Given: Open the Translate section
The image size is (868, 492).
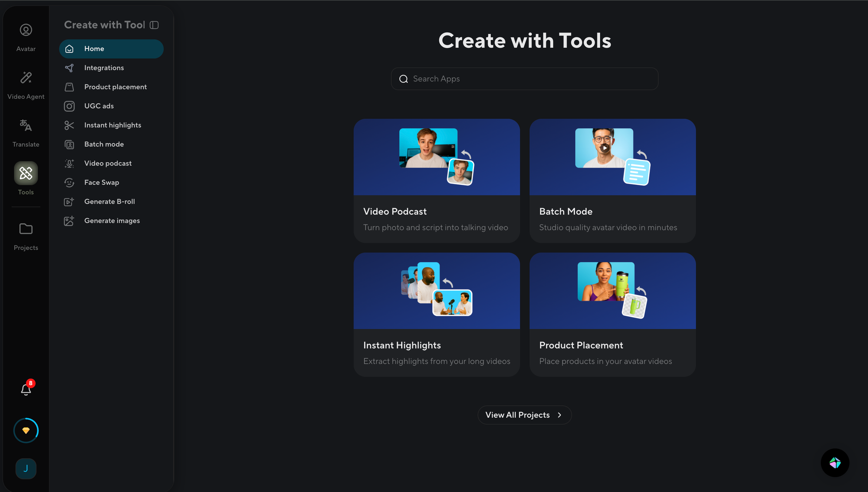Looking at the screenshot, I should point(26,132).
